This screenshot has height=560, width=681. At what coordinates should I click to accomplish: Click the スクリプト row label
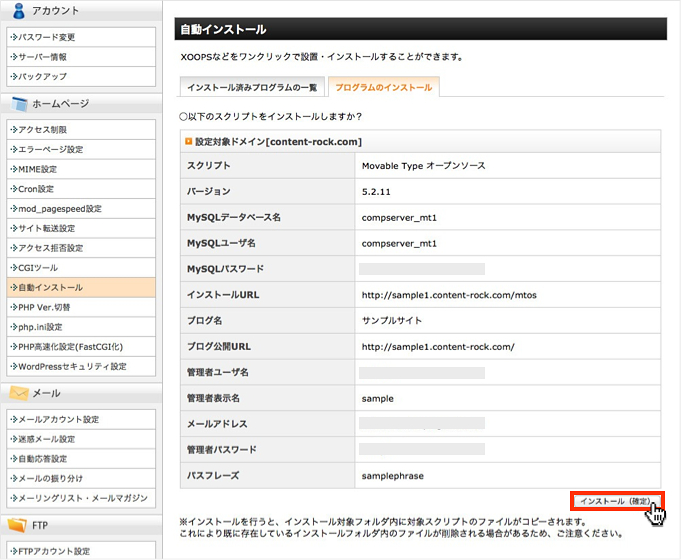pyautogui.click(x=208, y=166)
